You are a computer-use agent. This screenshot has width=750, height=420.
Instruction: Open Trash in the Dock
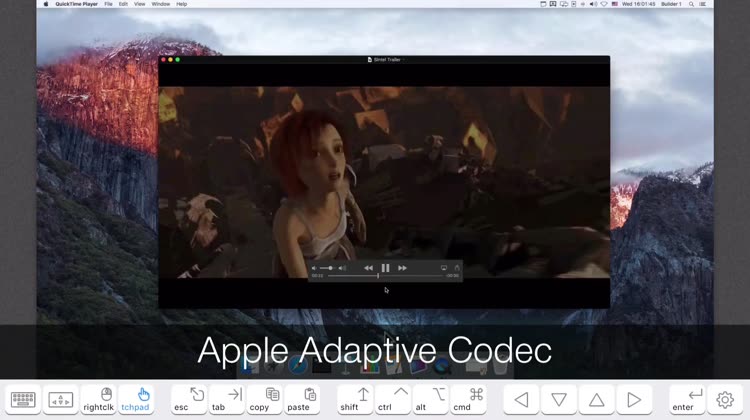[x=500, y=367]
